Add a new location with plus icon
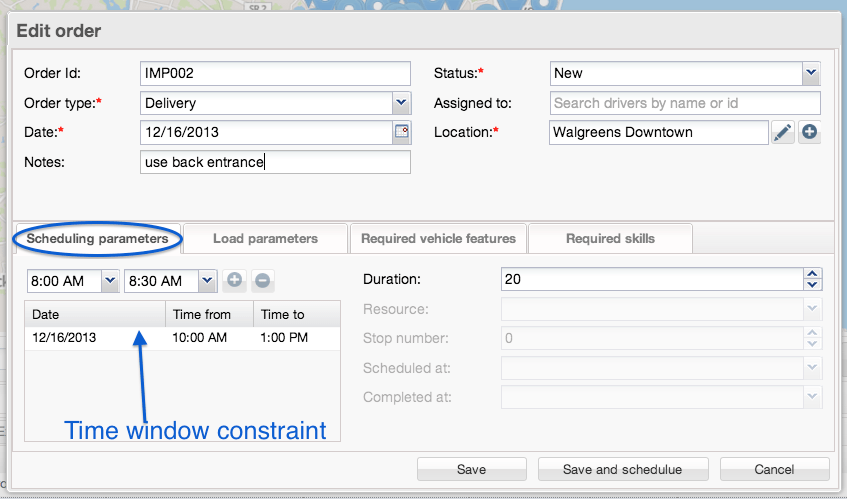The image size is (847, 499). (809, 132)
